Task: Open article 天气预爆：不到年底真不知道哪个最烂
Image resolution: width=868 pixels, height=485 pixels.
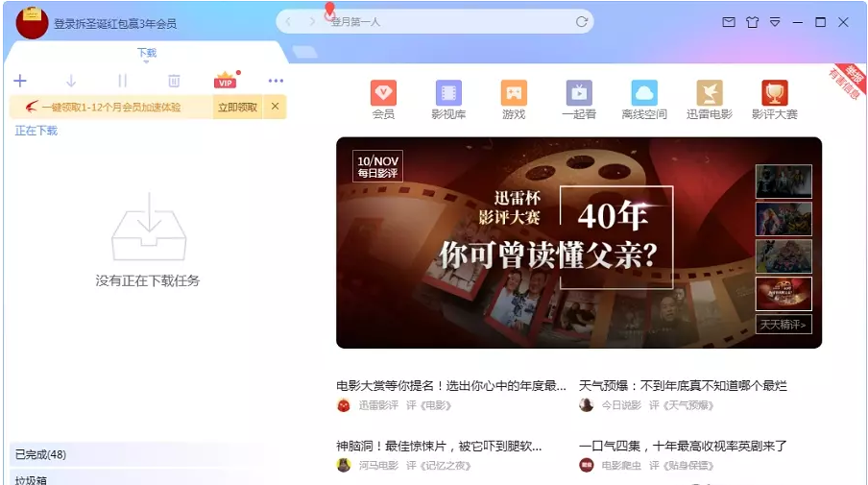Action: tap(683, 386)
